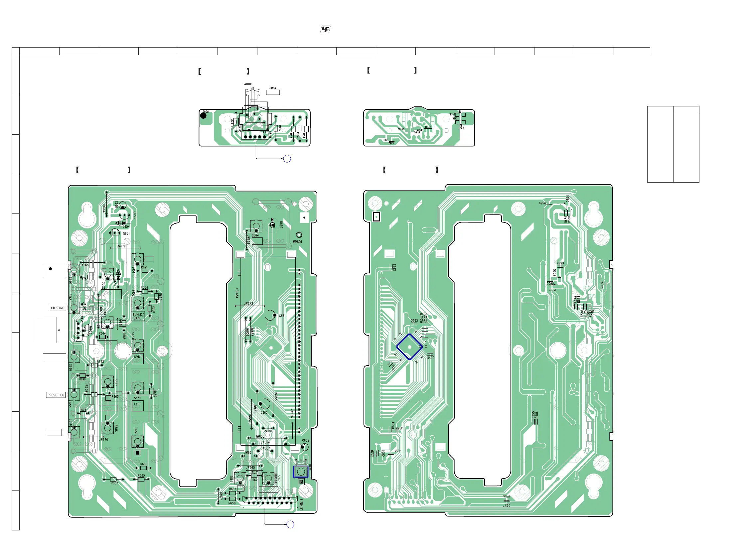The width and height of the screenshot is (745, 560).
Task: Click the large empty box left of CN602
Action: (x=45, y=330)
